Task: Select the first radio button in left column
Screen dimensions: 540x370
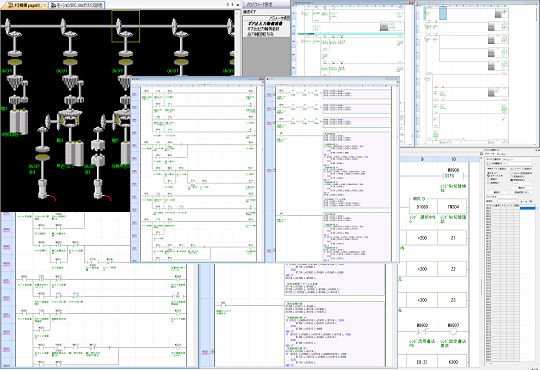Action: 488,173
